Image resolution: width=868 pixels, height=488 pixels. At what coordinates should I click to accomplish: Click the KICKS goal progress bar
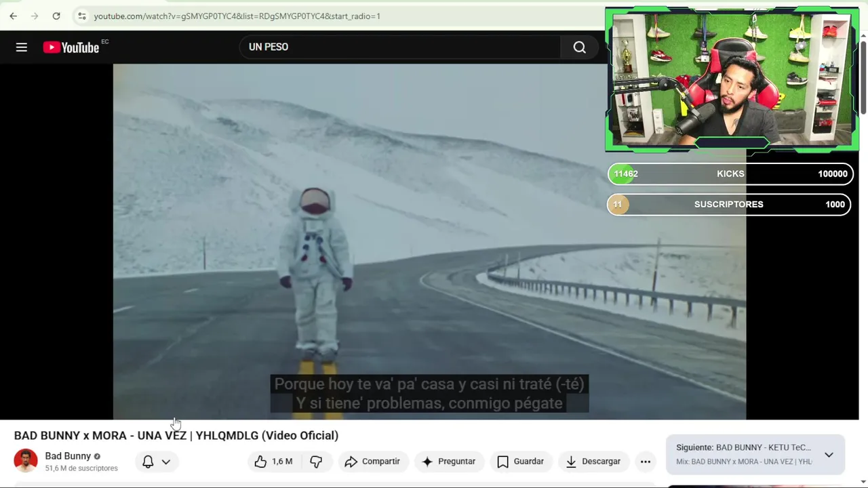[729, 174]
